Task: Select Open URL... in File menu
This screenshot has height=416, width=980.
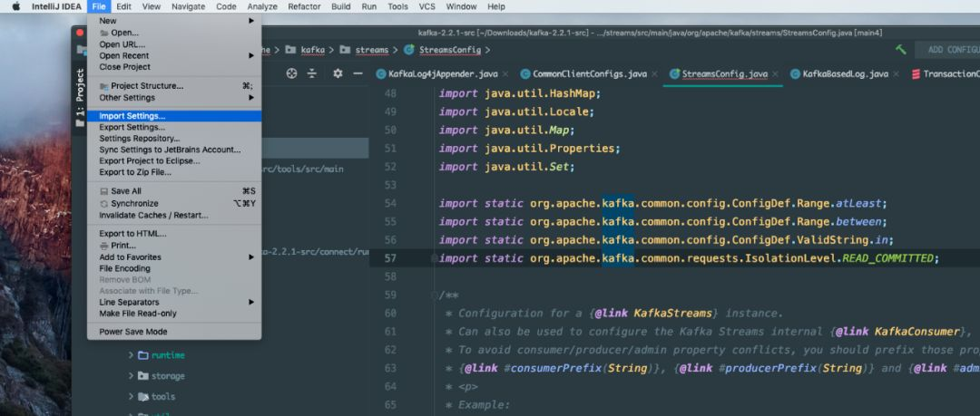Action: (x=174, y=44)
